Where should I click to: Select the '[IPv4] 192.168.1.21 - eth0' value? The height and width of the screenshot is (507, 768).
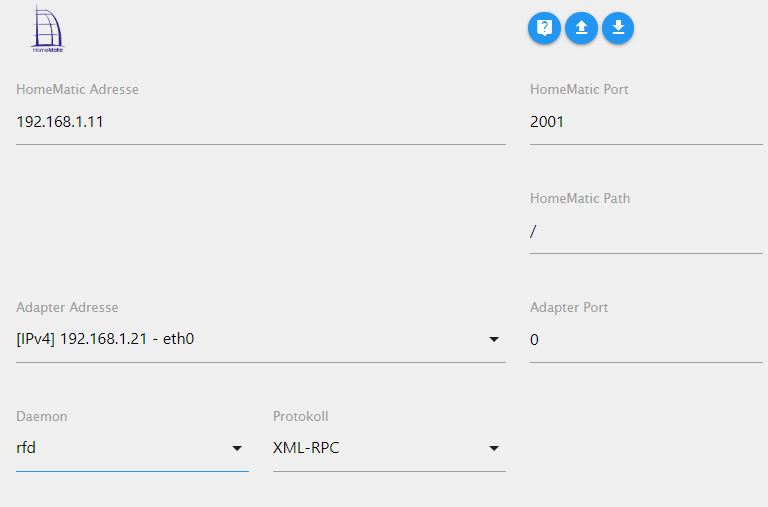[x=105, y=339]
